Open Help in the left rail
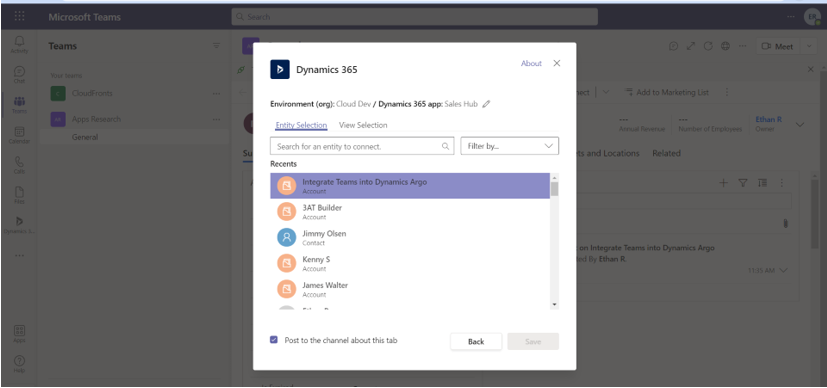Image resolution: width=827 pixels, height=388 pixels. click(x=20, y=364)
